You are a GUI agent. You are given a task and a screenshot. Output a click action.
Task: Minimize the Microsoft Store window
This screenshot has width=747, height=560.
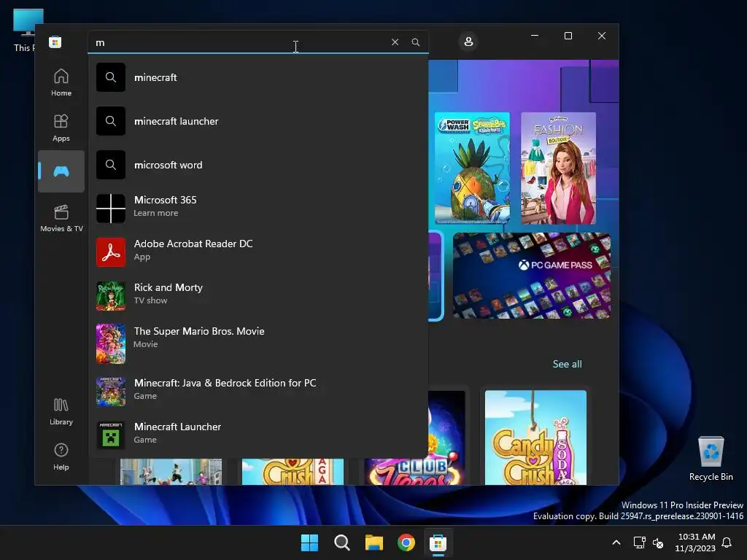coord(535,36)
